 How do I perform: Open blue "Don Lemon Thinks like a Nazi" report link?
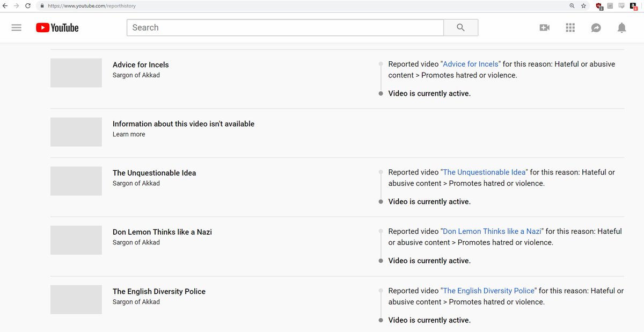tap(492, 232)
